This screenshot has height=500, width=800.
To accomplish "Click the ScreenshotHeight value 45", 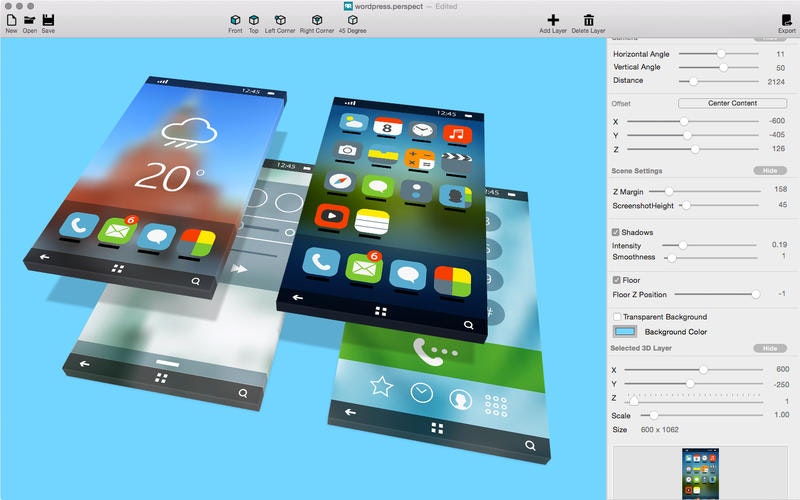I will click(783, 205).
